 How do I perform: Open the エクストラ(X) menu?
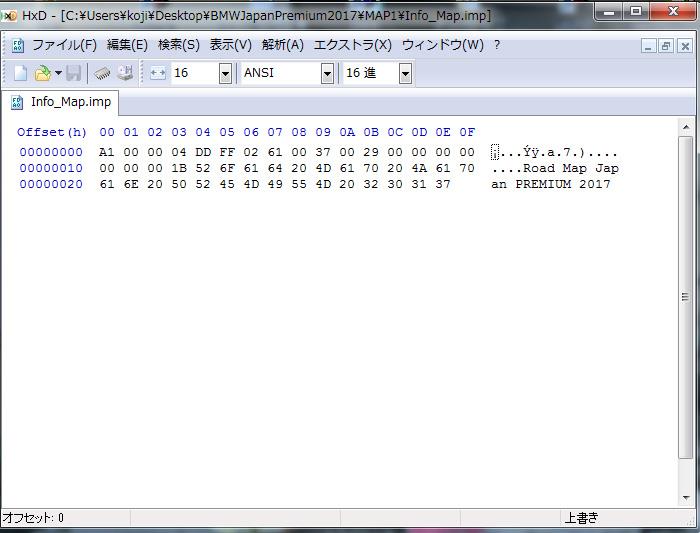(x=353, y=45)
